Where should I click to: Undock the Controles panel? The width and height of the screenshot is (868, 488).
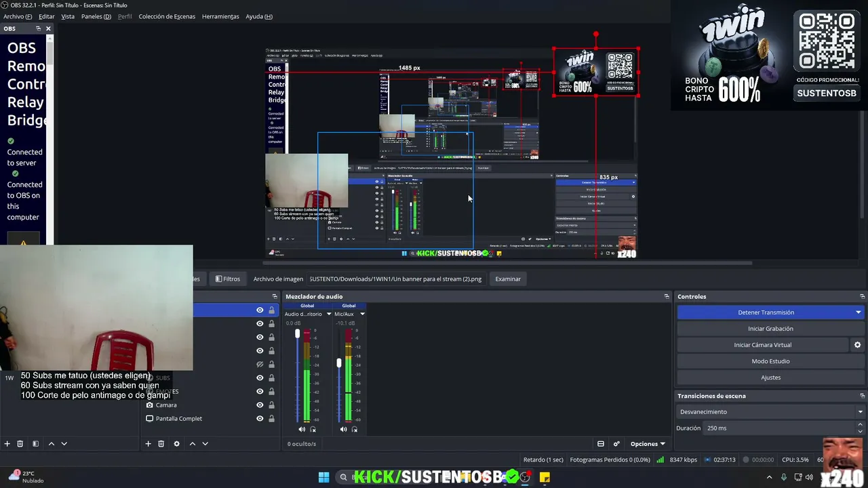point(862,296)
